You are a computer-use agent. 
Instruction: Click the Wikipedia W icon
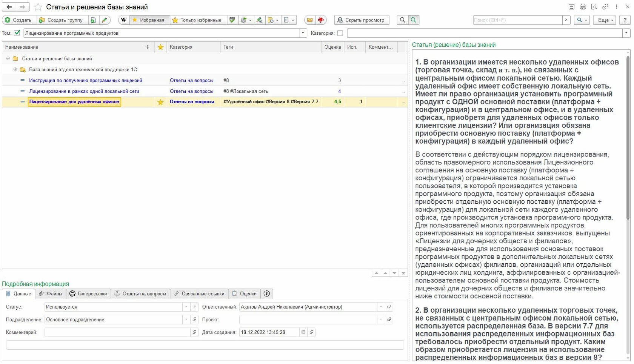tap(124, 20)
